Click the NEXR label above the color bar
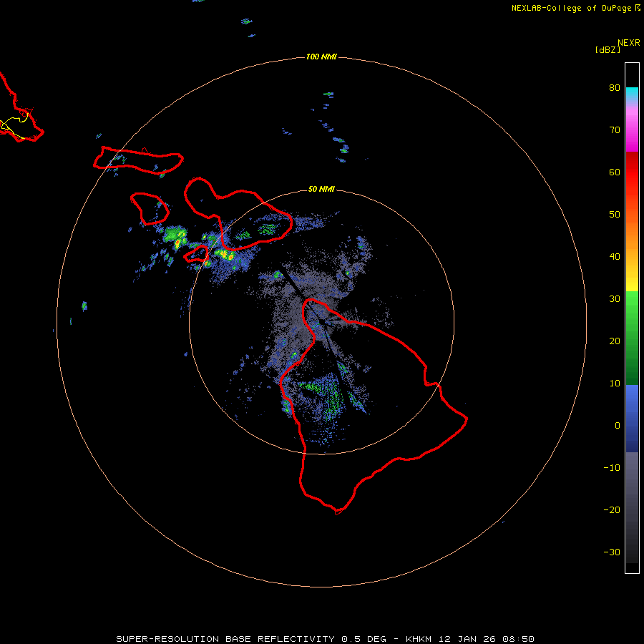This screenshot has height=644, width=644. pos(628,43)
